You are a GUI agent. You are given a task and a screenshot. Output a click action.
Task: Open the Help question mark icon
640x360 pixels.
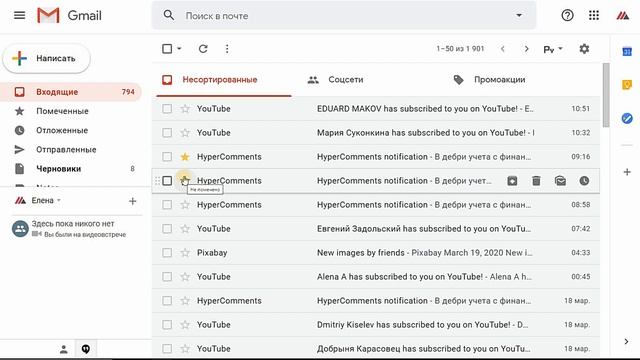(x=567, y=16)
